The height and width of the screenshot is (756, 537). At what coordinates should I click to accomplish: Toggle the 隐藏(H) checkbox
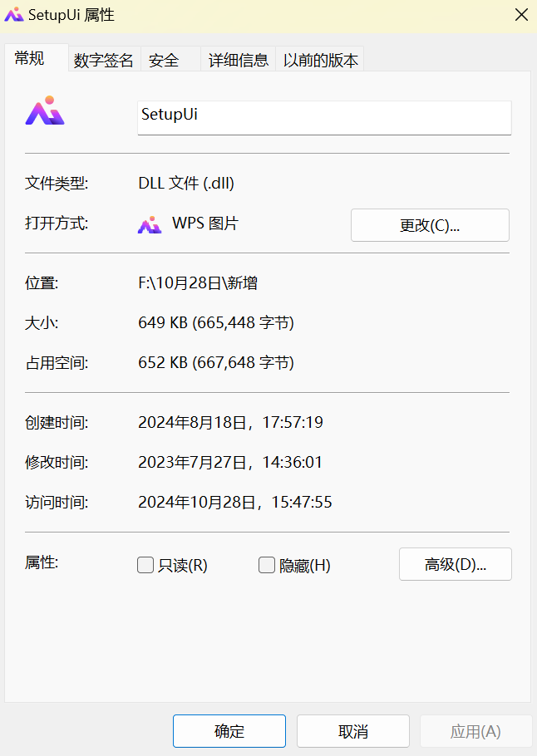click(x=267, y=565)
